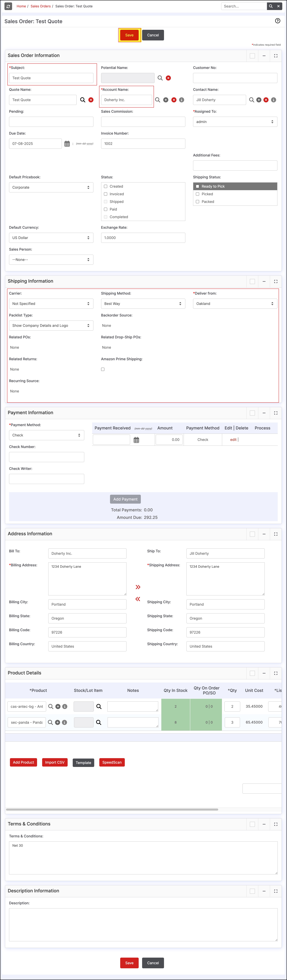Add product plus icon in cas-antec-bg row
Screen dimensions: 287x980
click(x=58, y=707)
